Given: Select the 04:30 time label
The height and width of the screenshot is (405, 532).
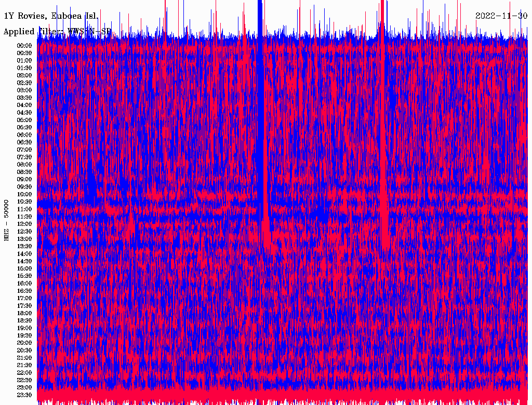Looking at the screenshot, I should click(24, 113).
